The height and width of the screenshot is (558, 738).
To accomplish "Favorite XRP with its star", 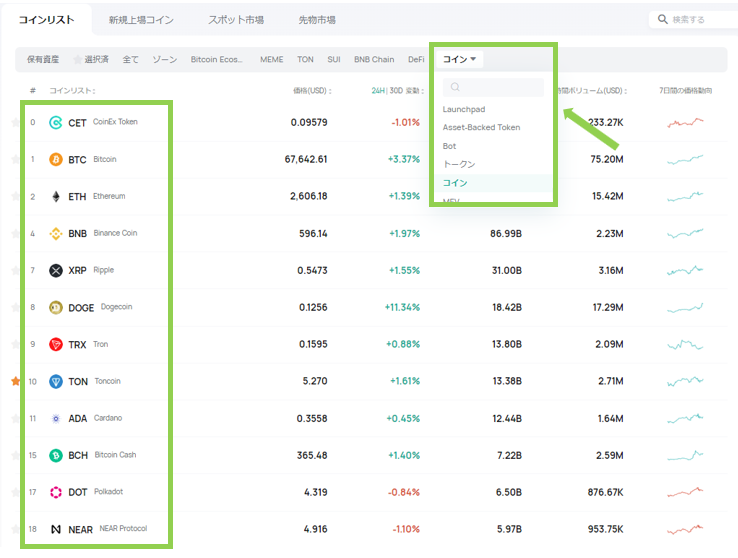I will point(16,271).
